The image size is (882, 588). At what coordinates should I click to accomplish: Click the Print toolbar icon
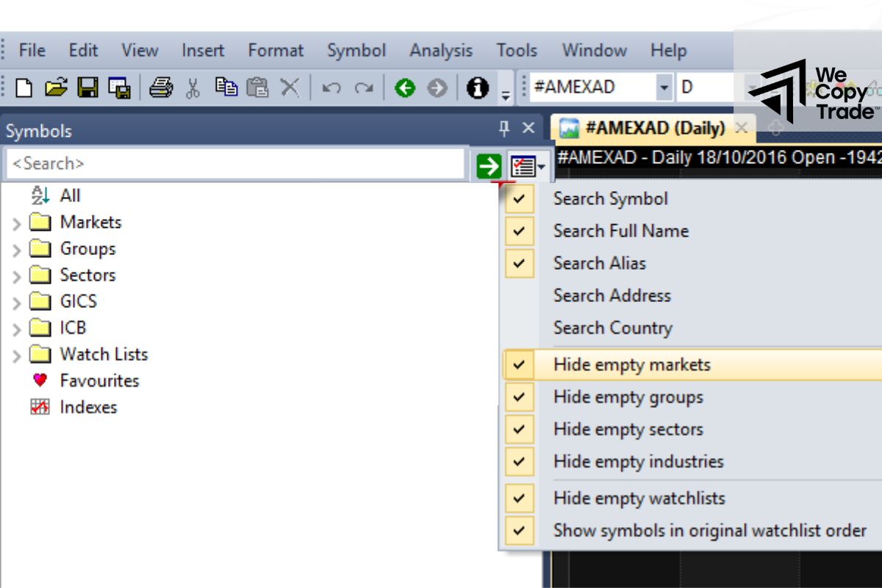coord(160,88)
